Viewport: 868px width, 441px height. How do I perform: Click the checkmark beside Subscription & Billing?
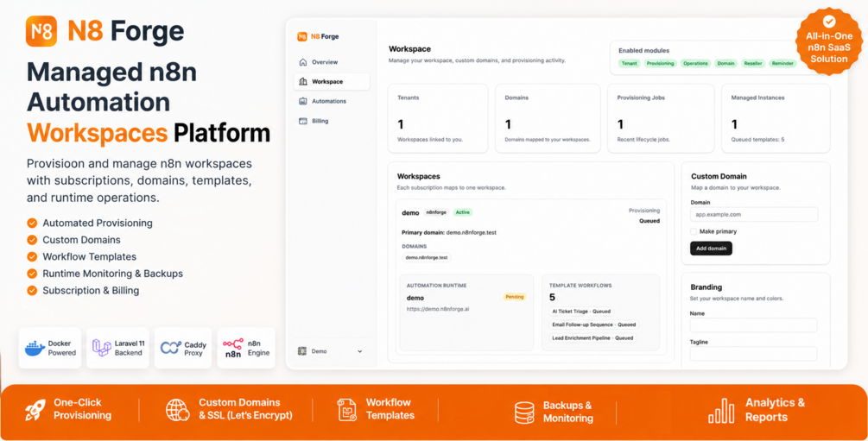point(32,291)
